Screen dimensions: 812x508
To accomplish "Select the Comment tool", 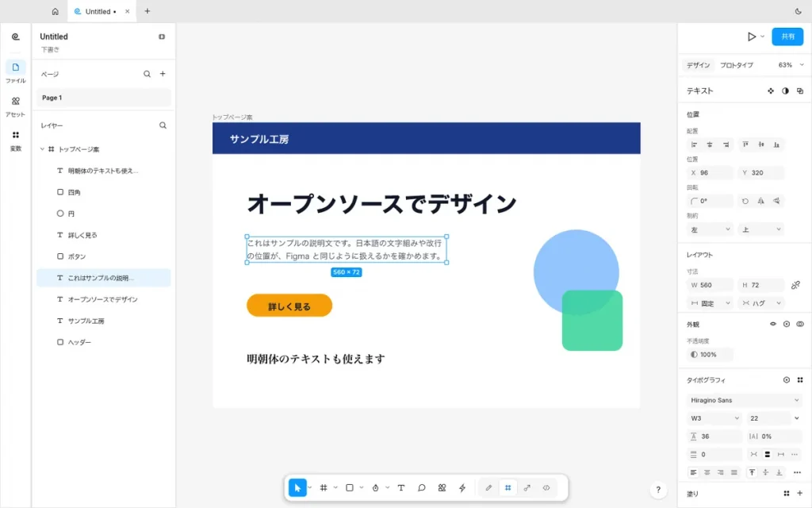I will click(422, 488).
